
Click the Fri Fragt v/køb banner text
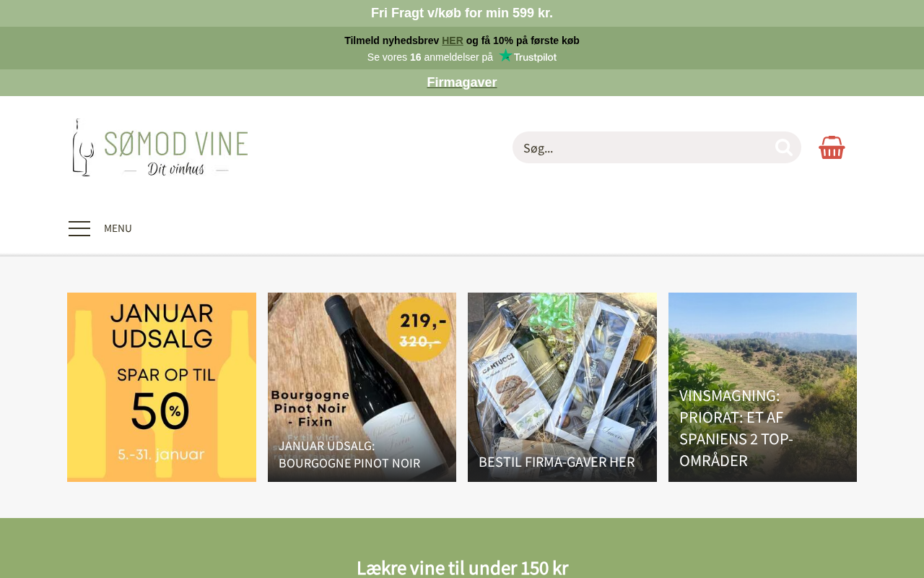click(462, 13)
